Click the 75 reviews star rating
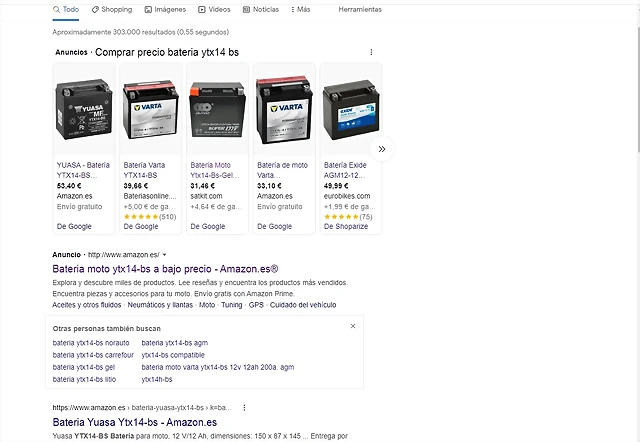640x442 pixels. click(348, 217)
